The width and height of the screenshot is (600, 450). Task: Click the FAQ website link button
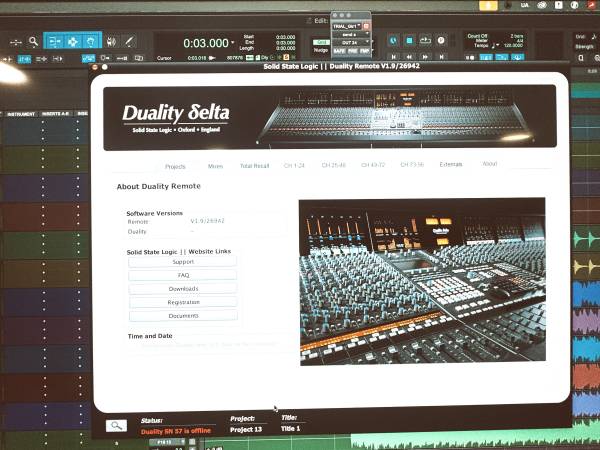click(x=183, y=276)
